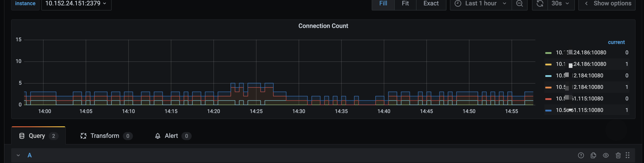The width and height of the screenshot is (644, 163).
Task: Switch to the Query tab
Action: point(39,136)
